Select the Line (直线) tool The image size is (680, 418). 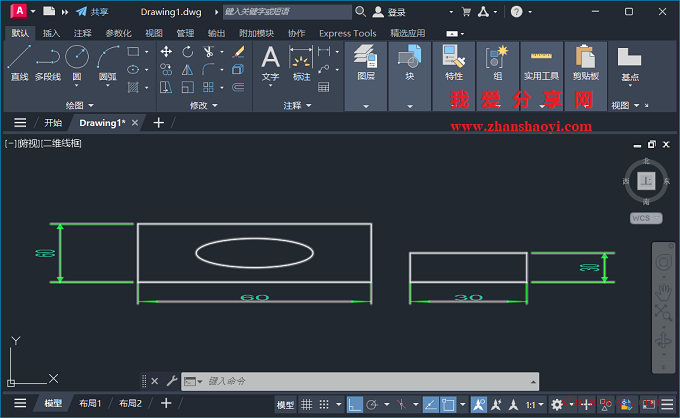point(19,63)
